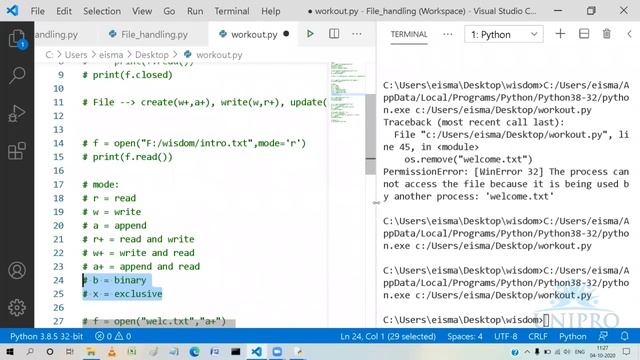Switch to workout.py editor tab

pos(253,34)
